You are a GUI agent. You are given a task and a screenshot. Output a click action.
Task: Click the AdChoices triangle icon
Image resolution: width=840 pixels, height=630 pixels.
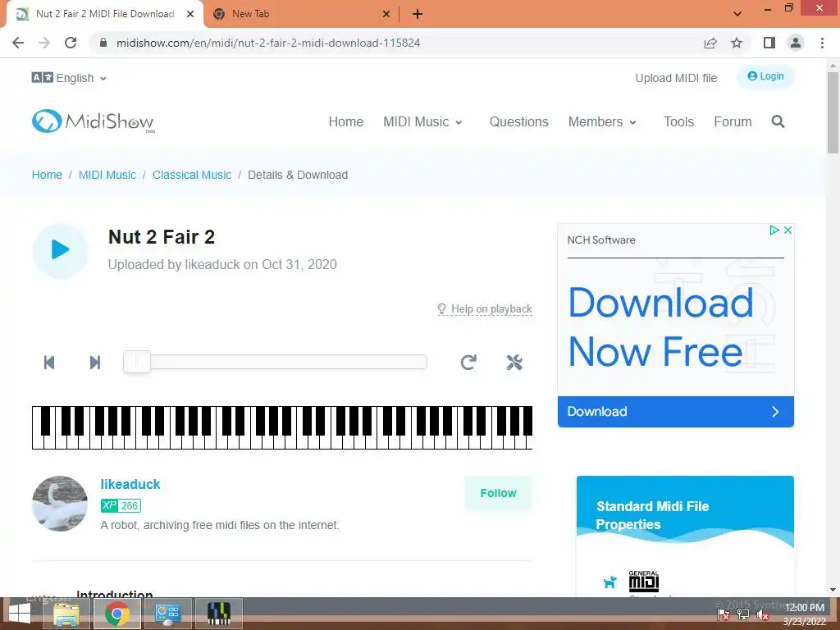[x=774, y=230]
